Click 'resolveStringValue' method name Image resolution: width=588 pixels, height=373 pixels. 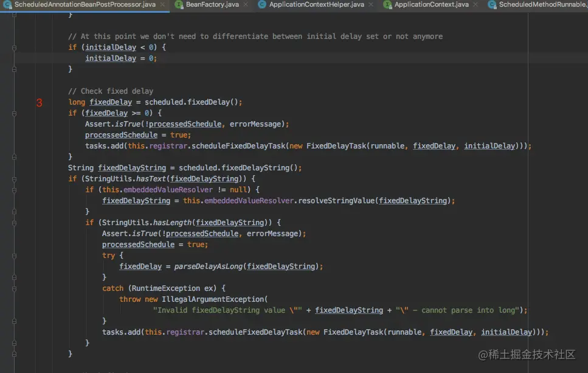coord(336,201)
